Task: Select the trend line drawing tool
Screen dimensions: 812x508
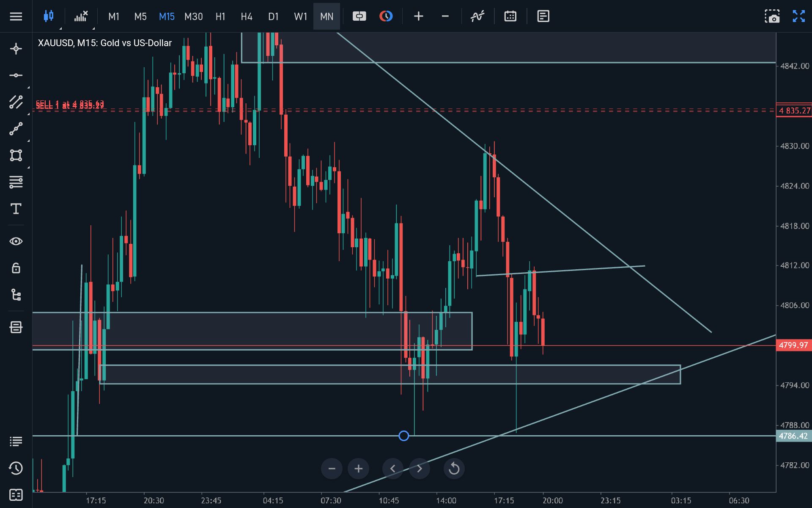Action: [16, 129]
